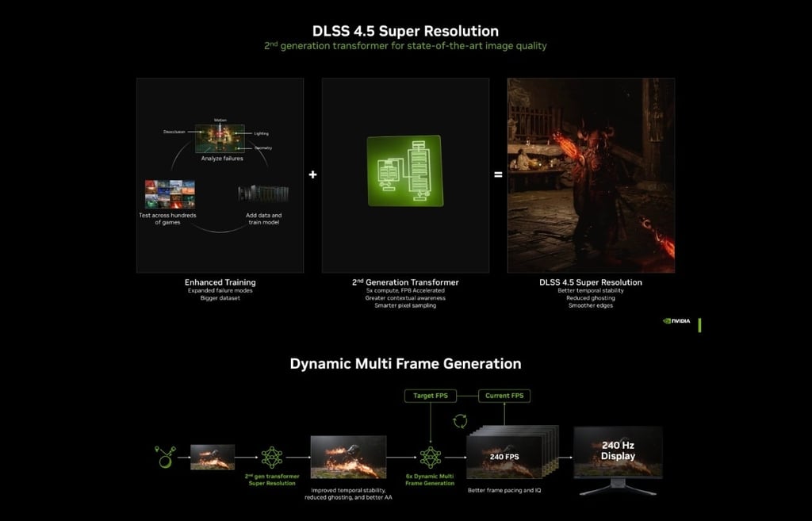This screenshot has height=521, width=812.
Task: Click Smarter pixel sampling text
Action: click(405, 305)
